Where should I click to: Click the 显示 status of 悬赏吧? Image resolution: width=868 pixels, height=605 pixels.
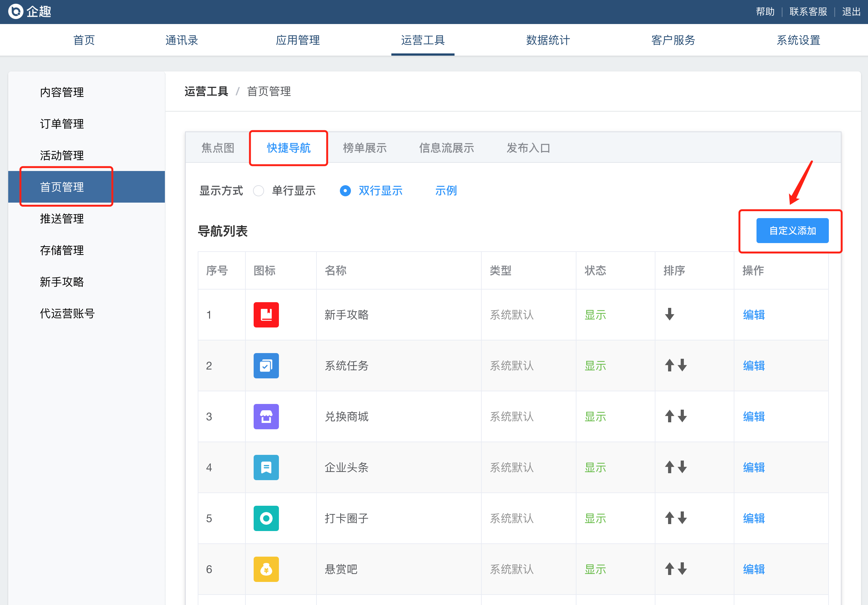[x=595, y=569]
